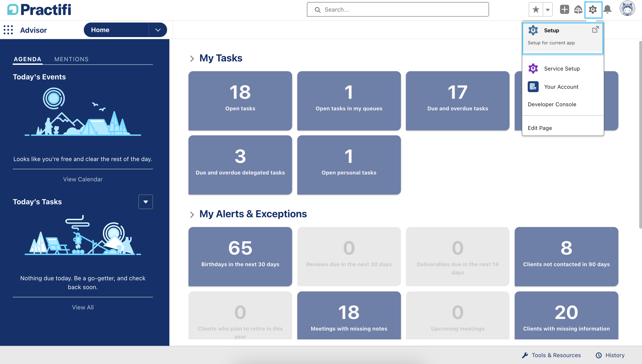Image resolution: width=642 pixels, height=364 pixels.
Task: Click the search magnifier icon
Action: (x=318, y=10)
